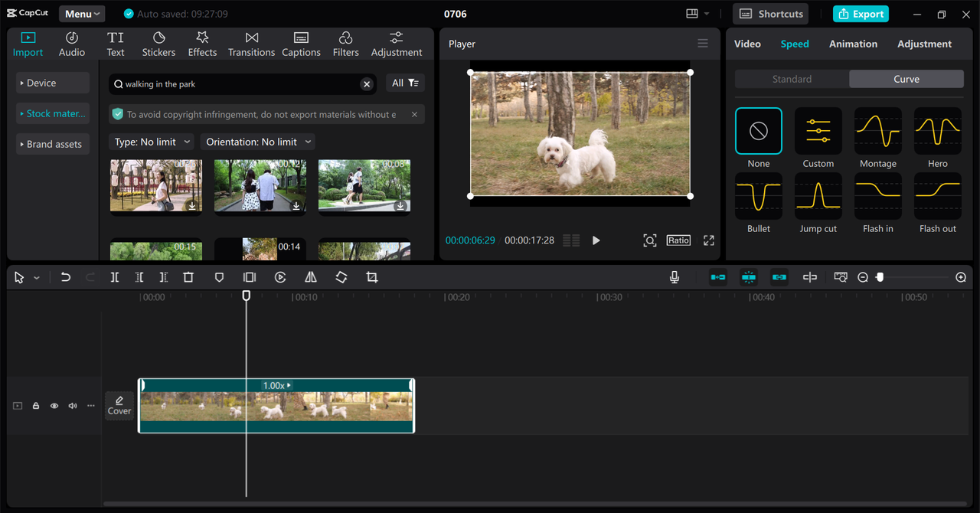
Task: Mute the video track audio
Action: point(73,406)
